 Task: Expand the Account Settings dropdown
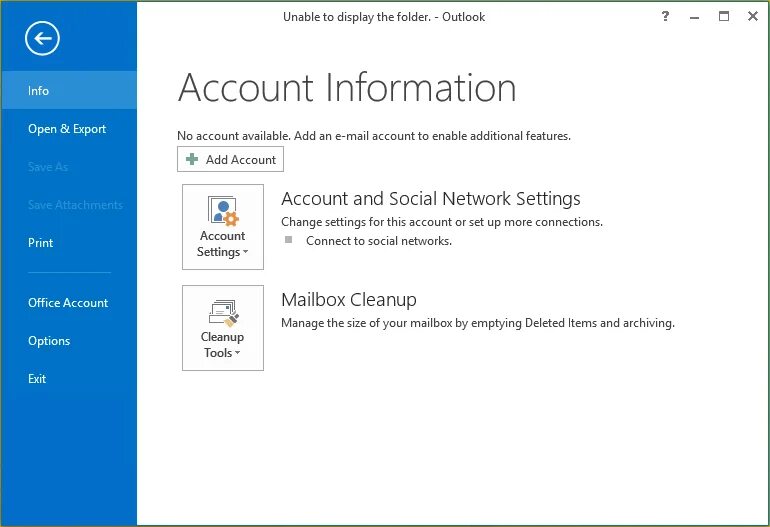[223, 227]
